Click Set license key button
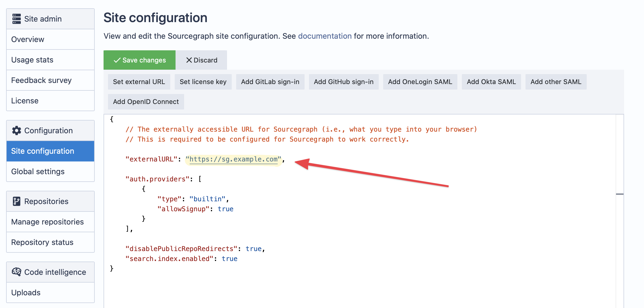 [x=203, y=82]
